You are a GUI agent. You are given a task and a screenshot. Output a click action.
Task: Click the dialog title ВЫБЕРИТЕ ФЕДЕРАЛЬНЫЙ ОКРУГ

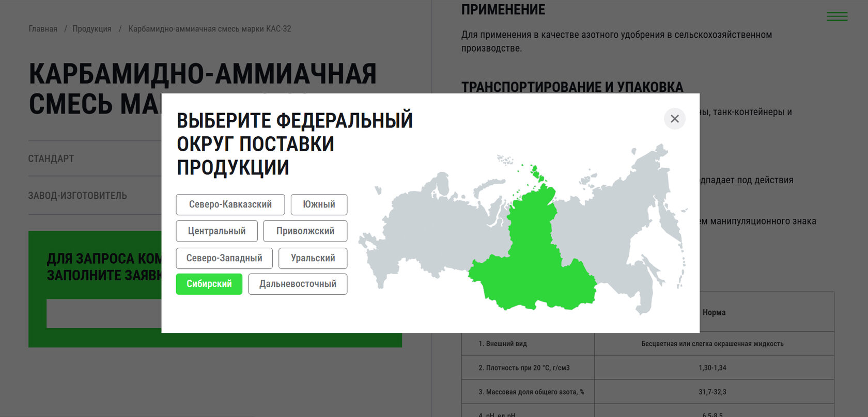[295, 144]
